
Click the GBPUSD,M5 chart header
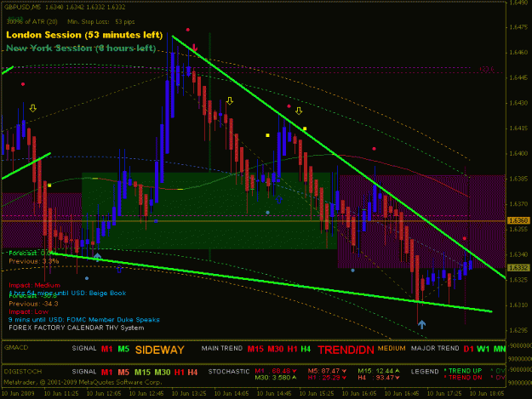pos(66,7)
